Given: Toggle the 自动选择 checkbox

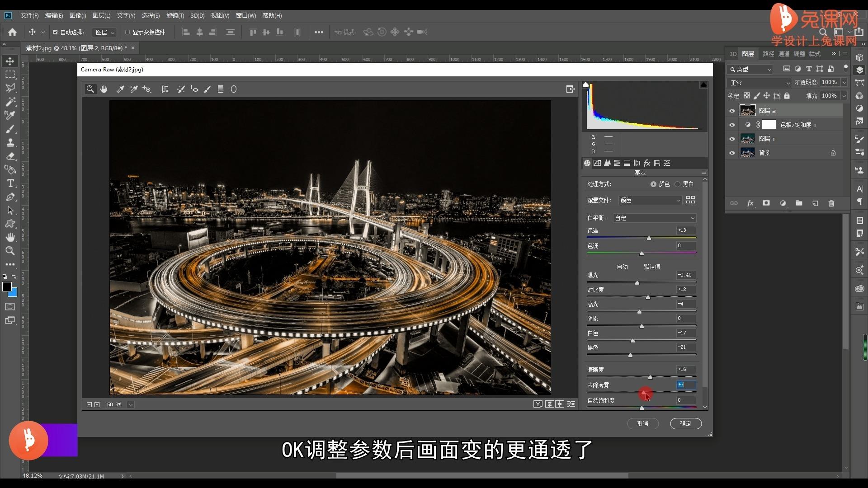Looking at the screenshot, I should (x=55, y=32).
